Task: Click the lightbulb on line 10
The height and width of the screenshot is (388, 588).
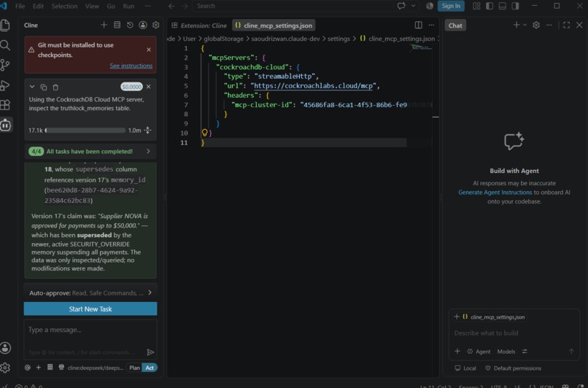Action: point(205,132)
